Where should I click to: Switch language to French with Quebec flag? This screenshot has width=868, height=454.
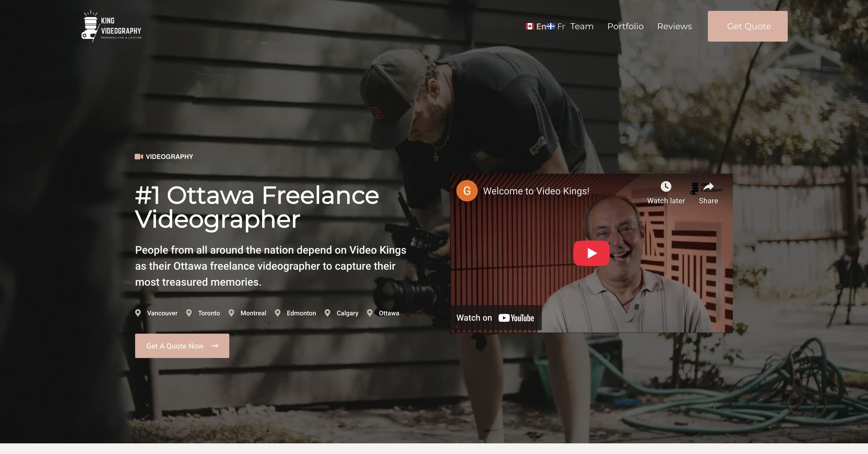[556, 26]
